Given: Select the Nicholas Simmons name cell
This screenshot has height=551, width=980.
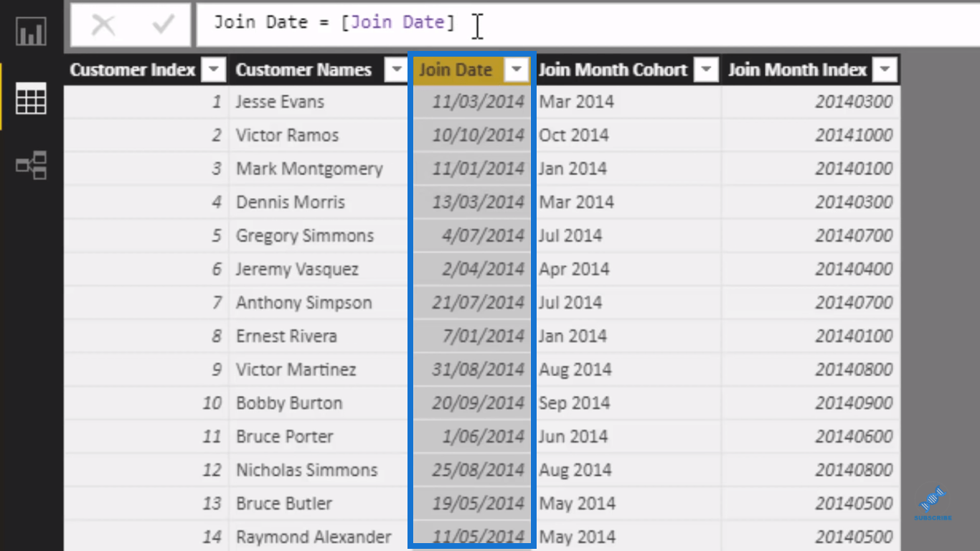Looking at the screenshot, I should pos(318,470).
